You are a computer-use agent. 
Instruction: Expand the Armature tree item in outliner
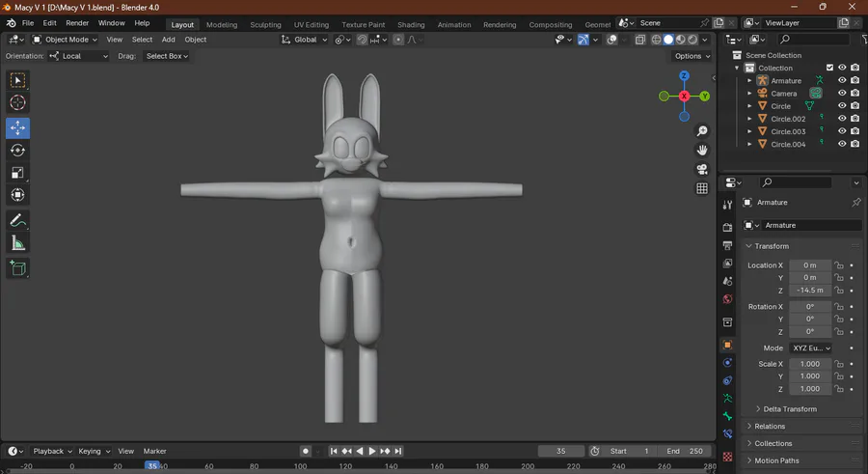pyautogui.click(x=749, y=81)
